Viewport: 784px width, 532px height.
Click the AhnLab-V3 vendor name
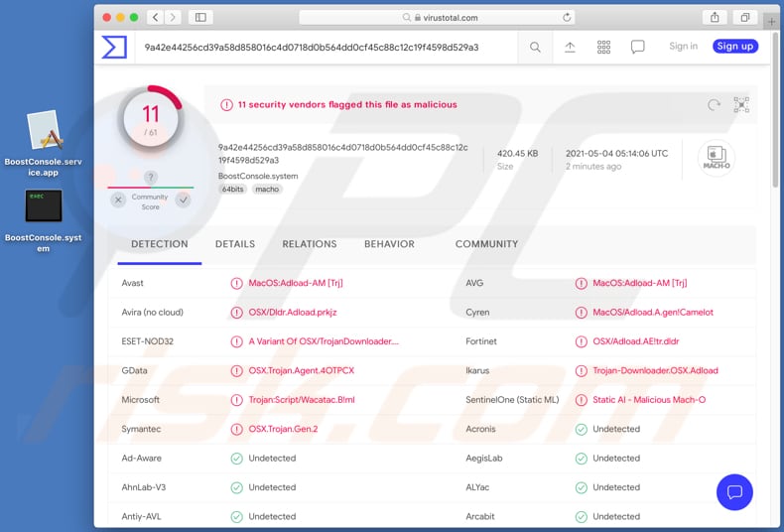(x=144, y=487)
